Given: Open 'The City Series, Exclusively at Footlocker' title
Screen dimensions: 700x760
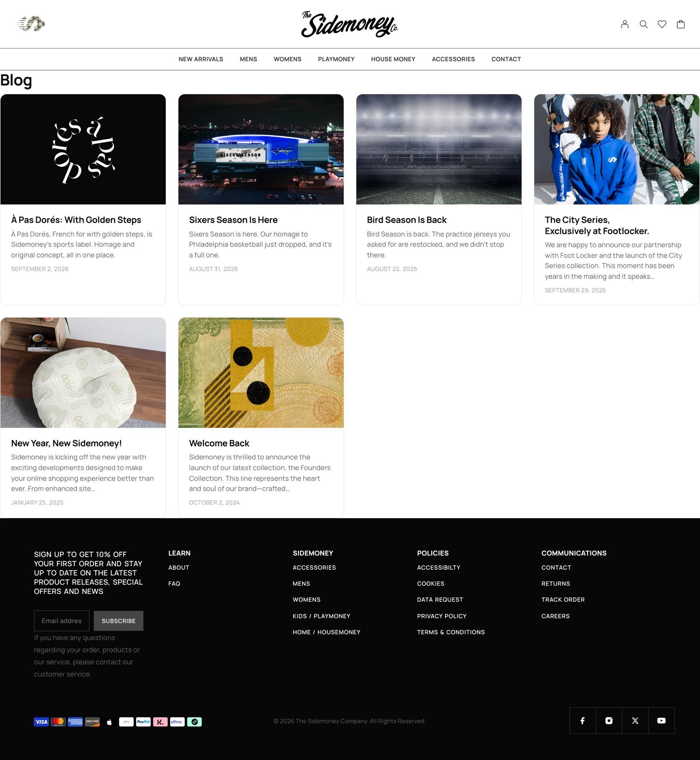Looking at the screenshot, I should [x=597, y=226].
